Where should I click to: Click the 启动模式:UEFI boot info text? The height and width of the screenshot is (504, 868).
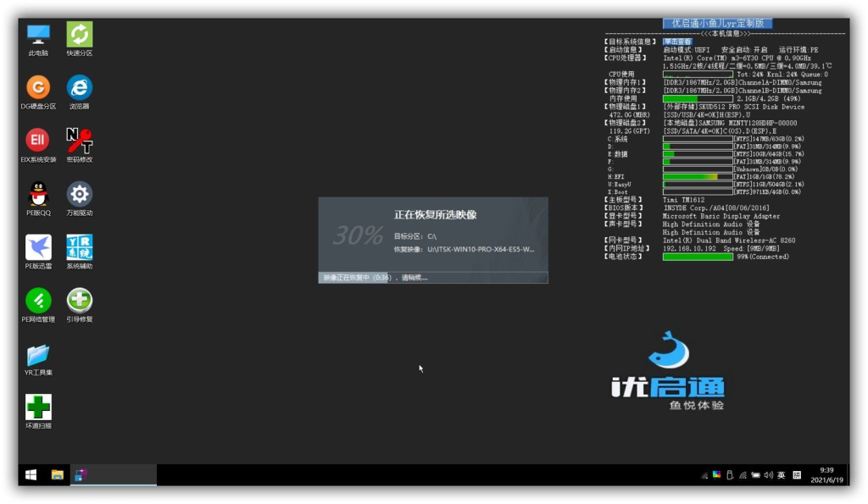pyautogui.click(x=687, y=50)
